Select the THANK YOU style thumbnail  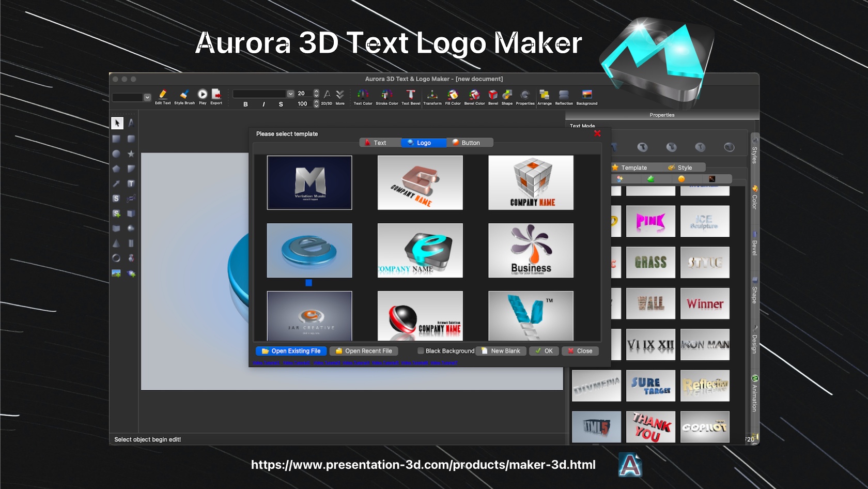coord(650,427)
